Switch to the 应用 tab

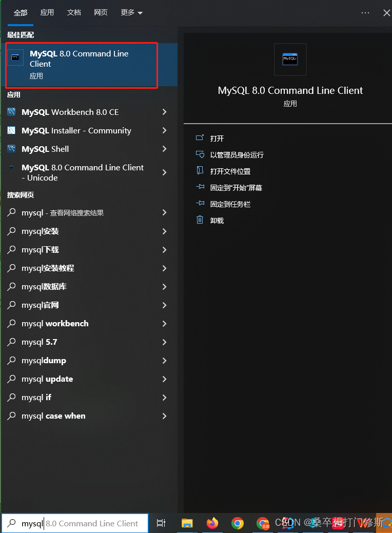47,13
